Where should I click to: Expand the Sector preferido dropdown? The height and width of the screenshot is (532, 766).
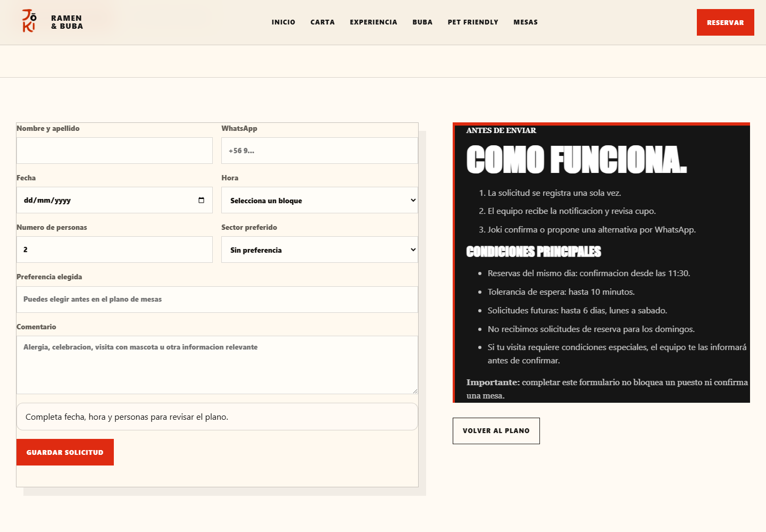click(320, 250)
